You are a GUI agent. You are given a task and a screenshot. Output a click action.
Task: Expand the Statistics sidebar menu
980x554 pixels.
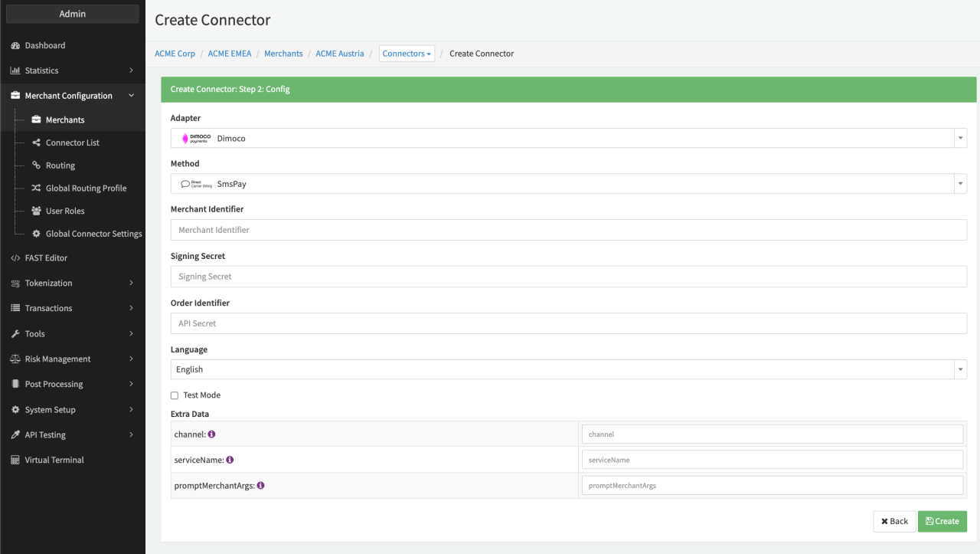pos(72,70)
